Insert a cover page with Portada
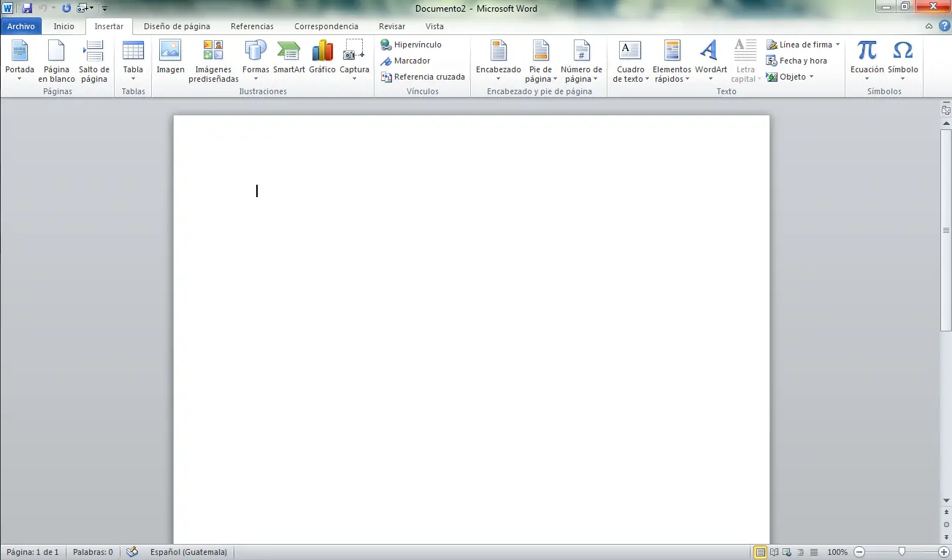The height and width of the screenshot is (560, 952). click(x=20, y=61)
